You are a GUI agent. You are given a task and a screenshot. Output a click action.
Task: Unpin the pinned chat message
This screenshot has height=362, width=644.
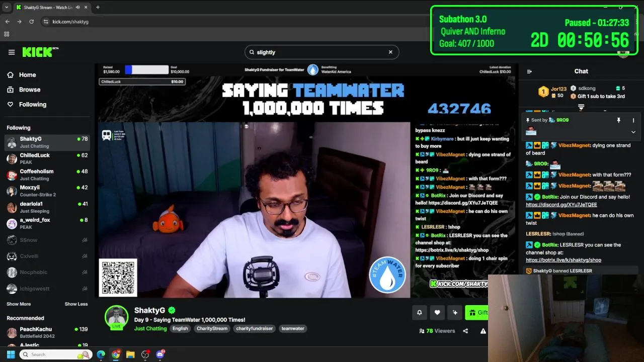pos(619,120)
